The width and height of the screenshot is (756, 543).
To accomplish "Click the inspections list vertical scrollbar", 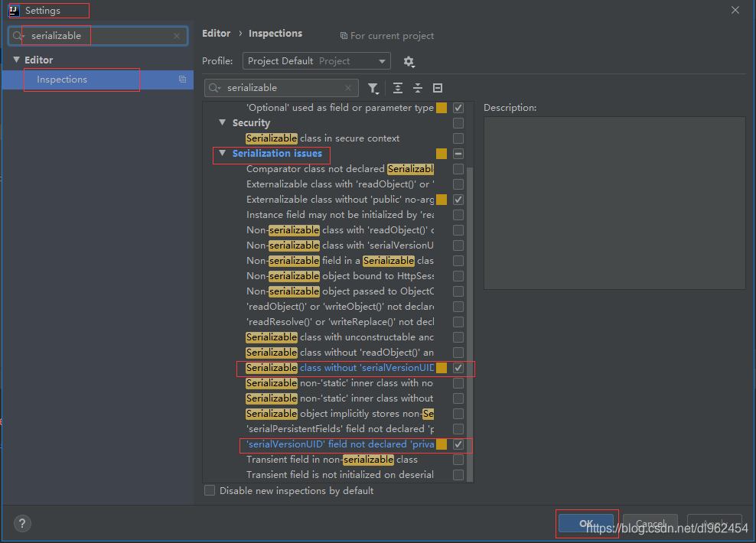I will (x=470, y=323).
